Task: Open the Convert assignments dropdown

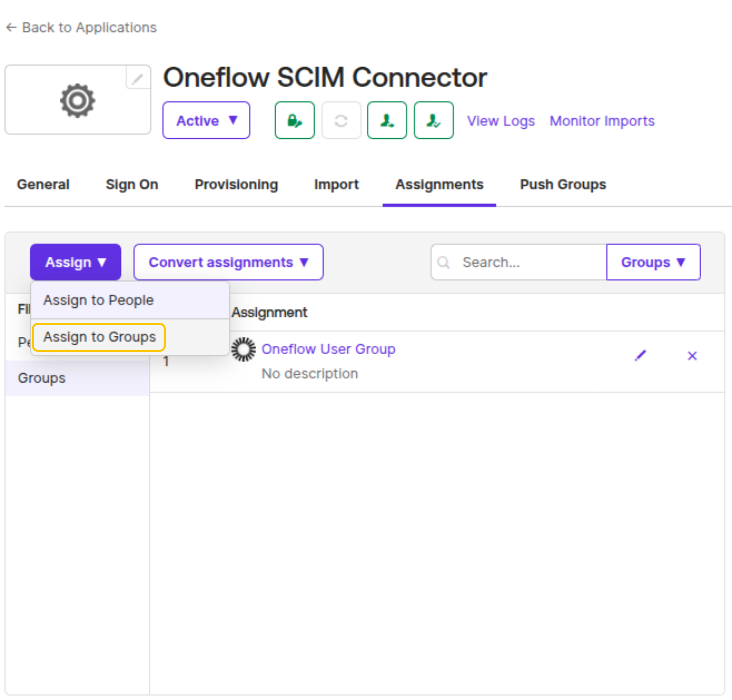Action: tap(228, 262)
